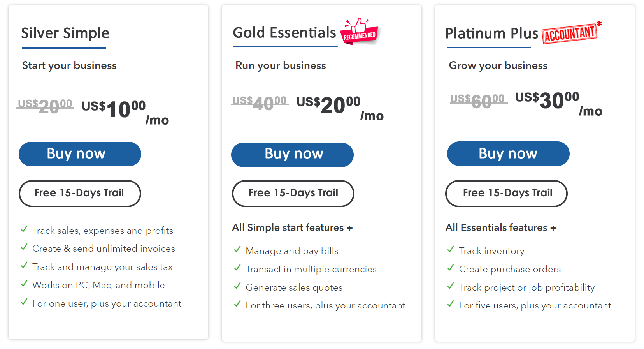
Task: Buy the Silver Simple plan now
Action: point(80,154)
